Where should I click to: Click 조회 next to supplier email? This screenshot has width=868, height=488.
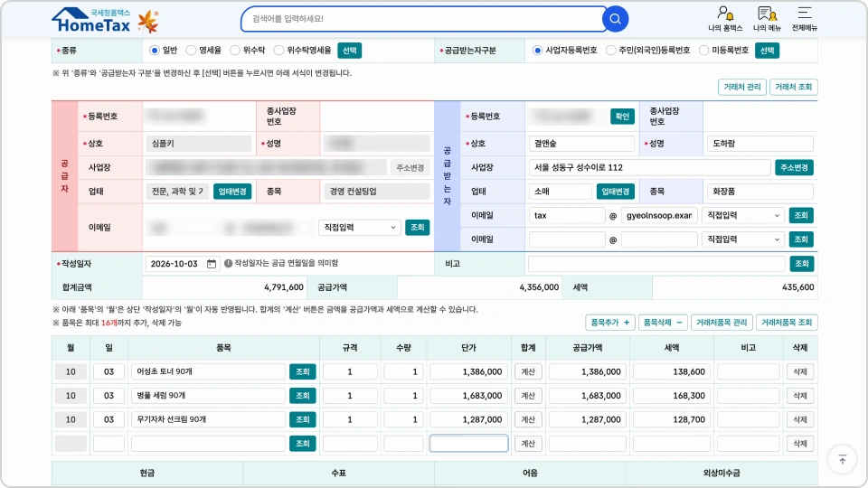418,228
